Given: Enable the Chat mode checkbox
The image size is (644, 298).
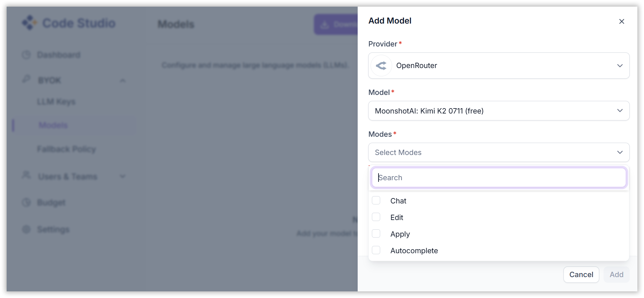Looking at the screenshot, I should pos(376,200).
